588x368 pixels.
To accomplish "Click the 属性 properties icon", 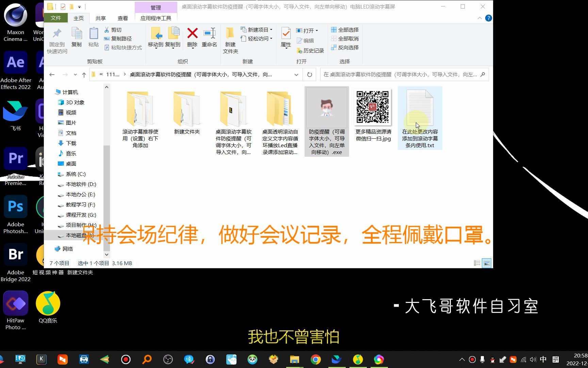I will tap(286, 33).
